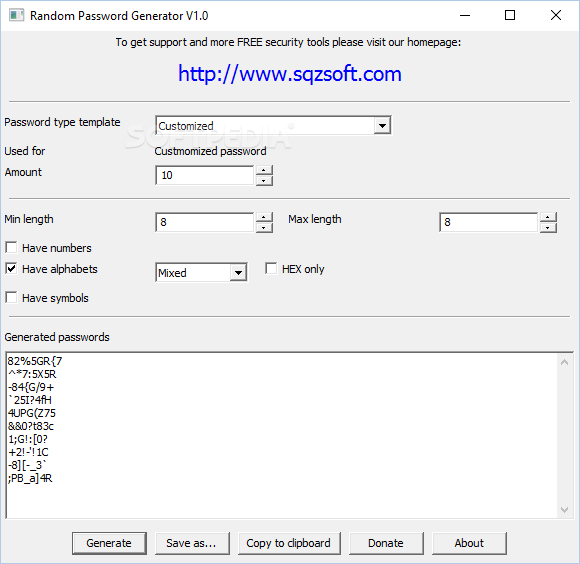Decrease the Amount value with the down arrow
Viewport: 580px width, 564px height.
[x=264, y=180]
